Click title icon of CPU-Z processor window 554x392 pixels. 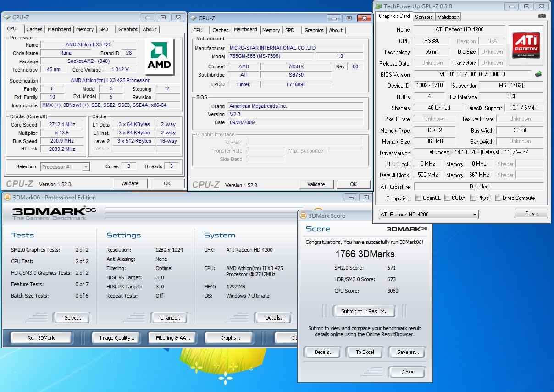click(7, 17)
